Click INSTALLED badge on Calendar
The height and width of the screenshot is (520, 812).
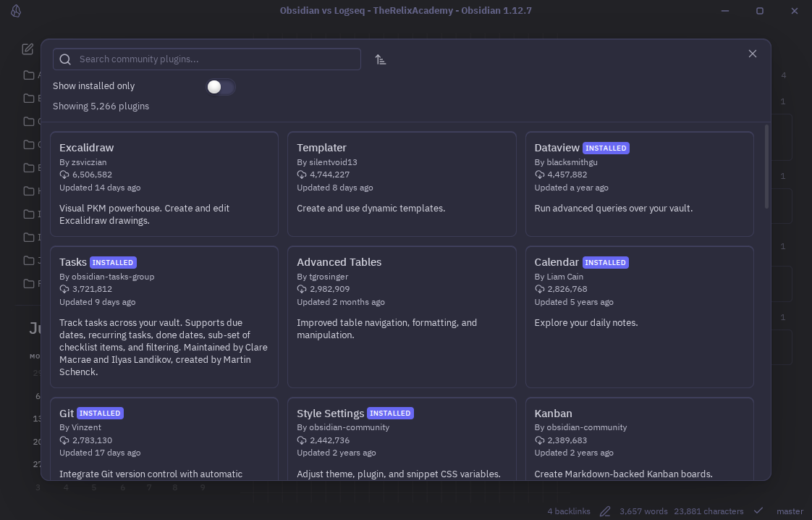click(605, 263)
